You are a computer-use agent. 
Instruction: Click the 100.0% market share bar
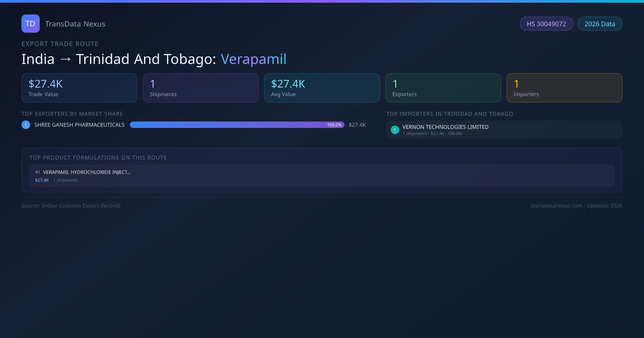237,125
